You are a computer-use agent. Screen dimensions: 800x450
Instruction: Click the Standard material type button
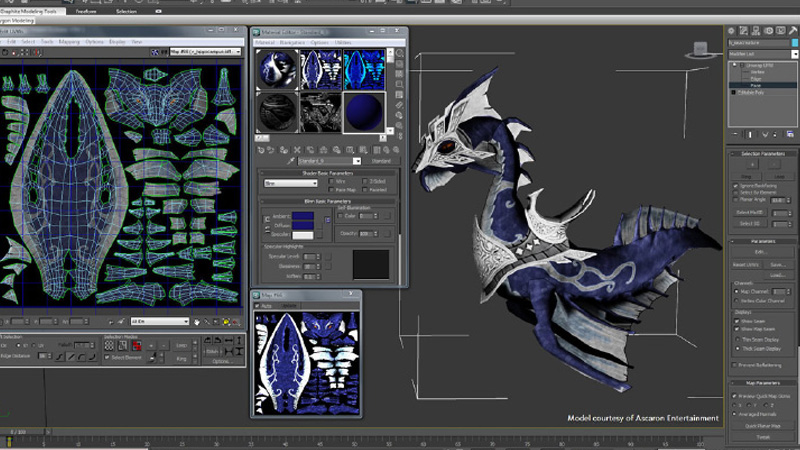(381, 160)
